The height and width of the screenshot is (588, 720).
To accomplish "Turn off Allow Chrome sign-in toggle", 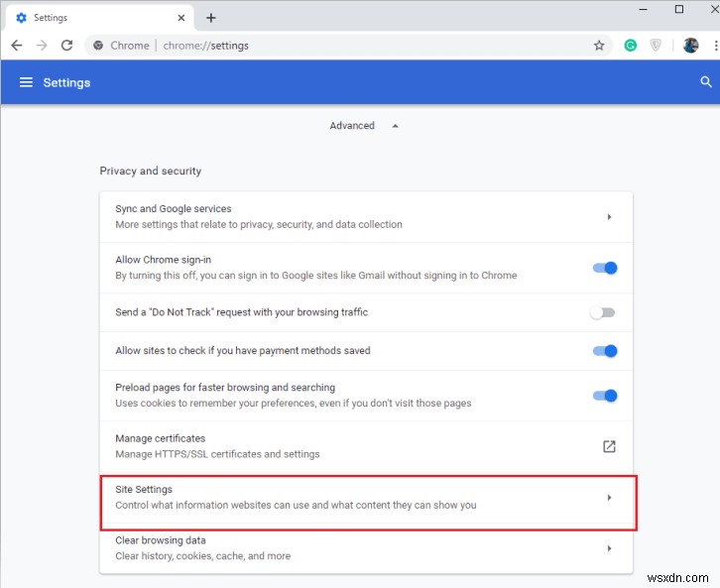I will click(605, 268).
